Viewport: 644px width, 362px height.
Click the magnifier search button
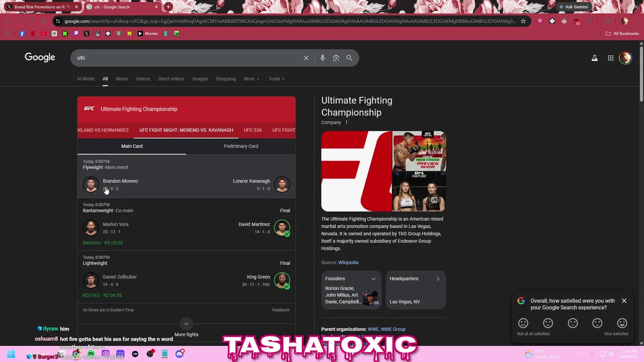pyautogui.click(x=349, y=58)
